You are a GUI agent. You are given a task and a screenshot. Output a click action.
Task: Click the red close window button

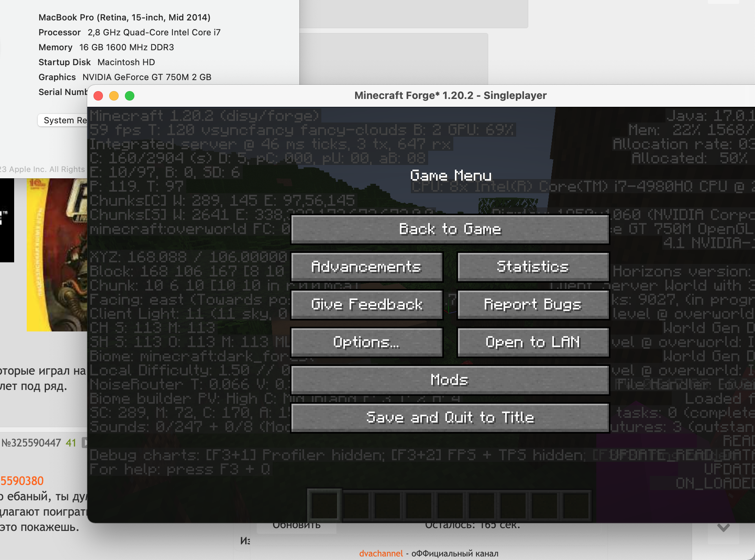98,96
